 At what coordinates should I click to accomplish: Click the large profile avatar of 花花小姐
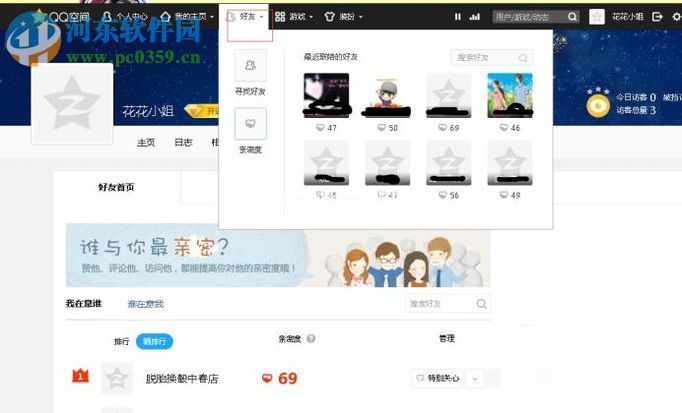72,103
